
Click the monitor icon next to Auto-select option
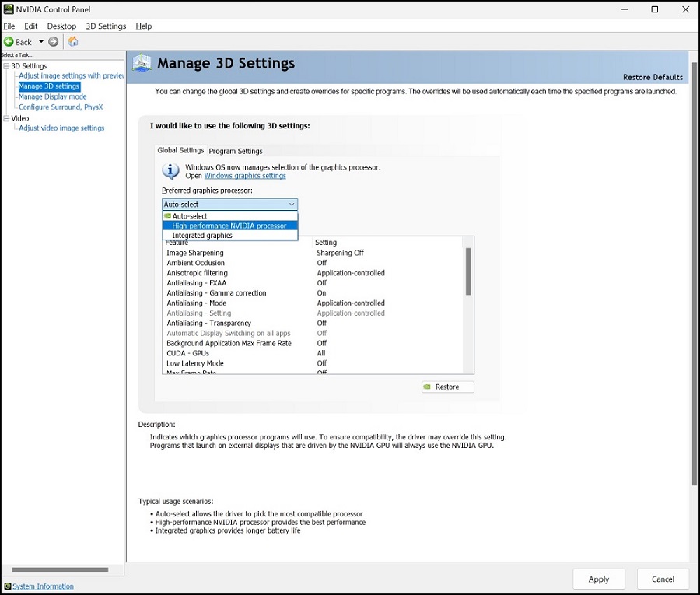coord(167,215)
